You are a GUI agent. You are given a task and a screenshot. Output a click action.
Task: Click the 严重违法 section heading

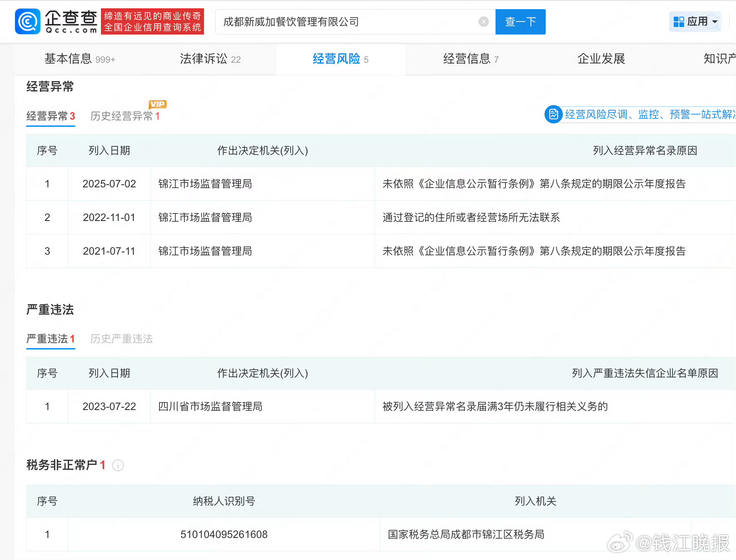[50, 310]
